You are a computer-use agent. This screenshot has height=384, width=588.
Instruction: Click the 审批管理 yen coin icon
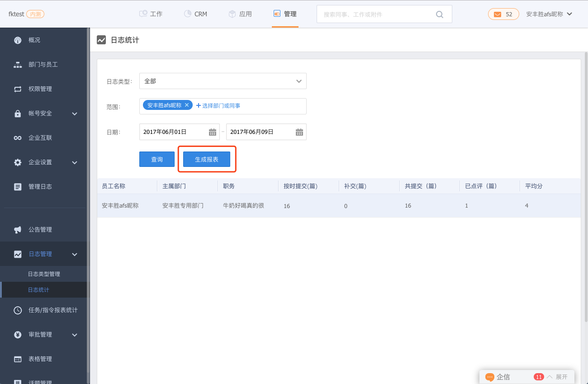(x=18, y=335)
